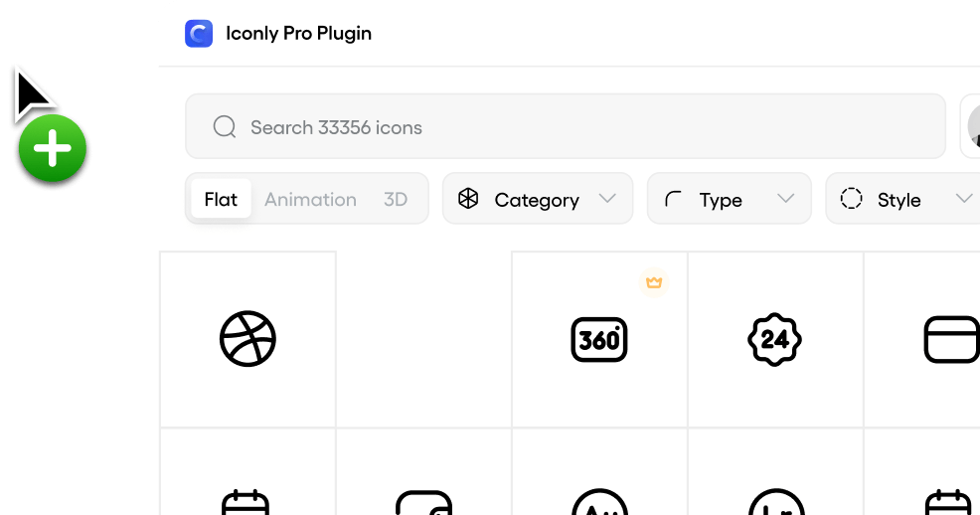
Task: Select the 24 badge icon
Action: coord(775,339)
